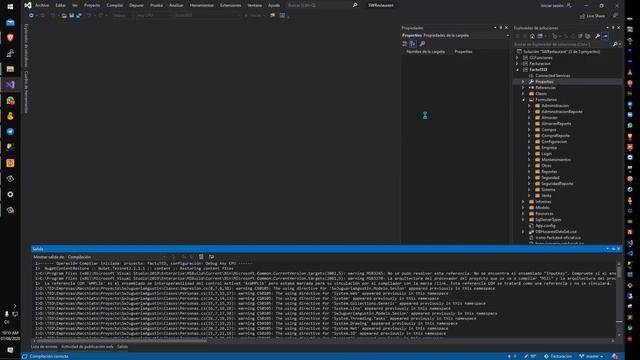Open the Telegram taskbar icon

point(10,131)
